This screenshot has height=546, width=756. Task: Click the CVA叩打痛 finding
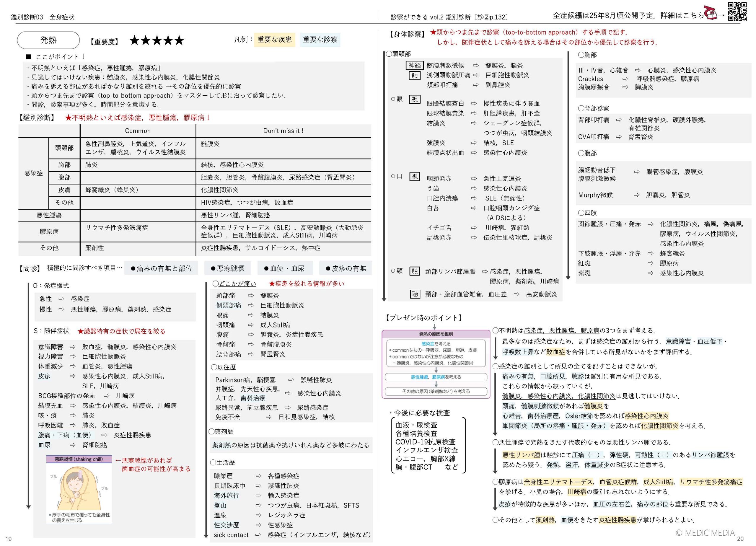(593, 137)
